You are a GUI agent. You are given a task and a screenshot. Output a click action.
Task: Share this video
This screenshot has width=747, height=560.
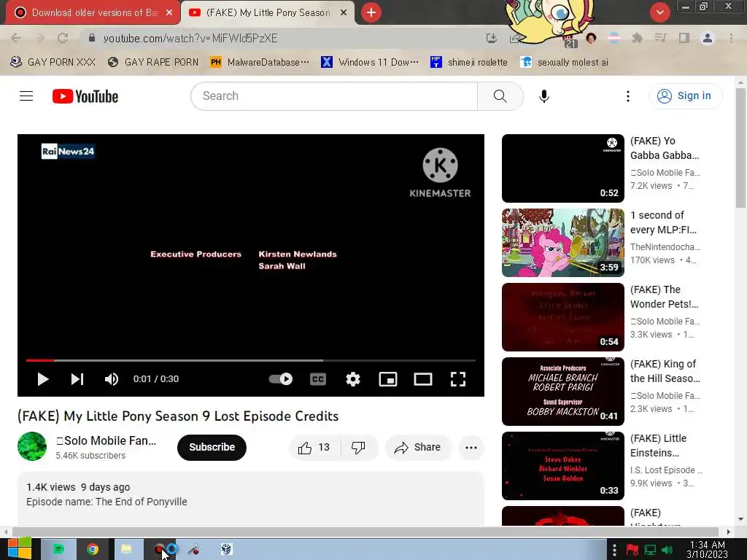[x=418, y=448]
